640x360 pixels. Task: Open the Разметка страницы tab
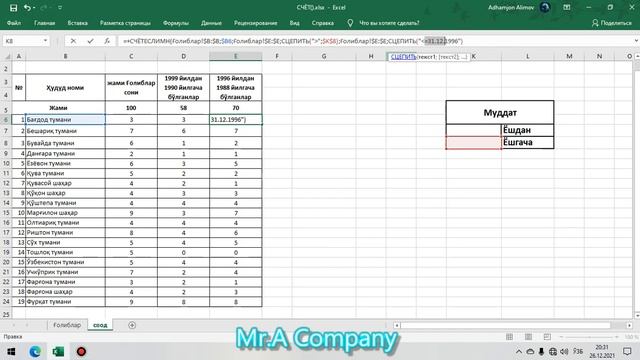coord(125,23)
